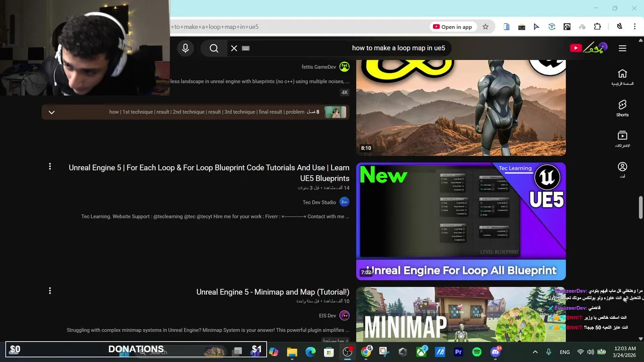Open Shorts in the YouTube sidebar
Screen dimensions: 644x362
[622, 108]
